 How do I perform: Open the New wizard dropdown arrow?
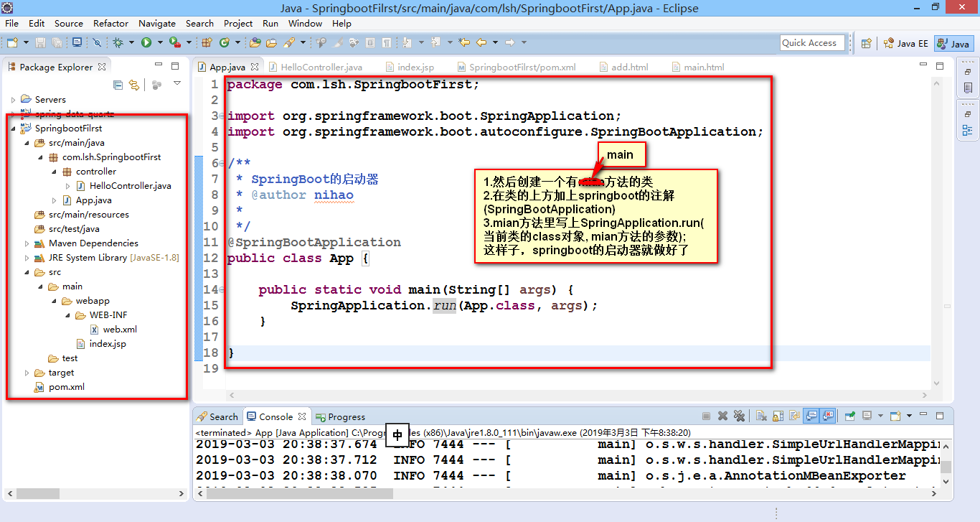[24, 43]
